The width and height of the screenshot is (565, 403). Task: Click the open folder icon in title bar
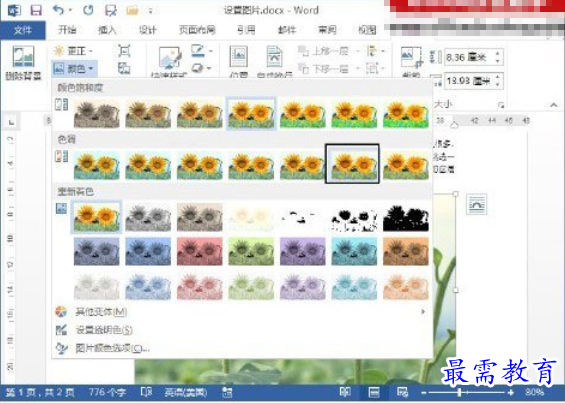click(x=132, y=10)
